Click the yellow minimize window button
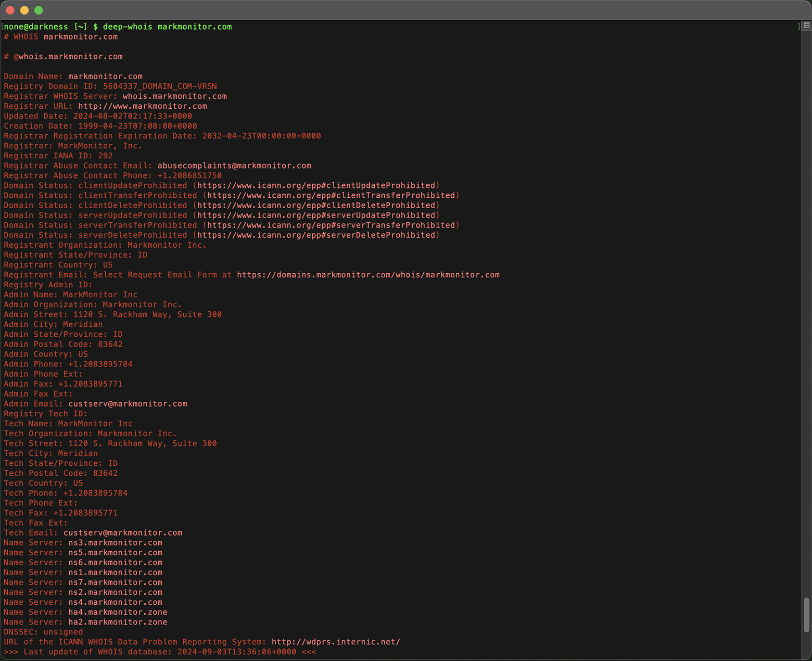Viewport: 812px width, 661px height. [23, 10]
